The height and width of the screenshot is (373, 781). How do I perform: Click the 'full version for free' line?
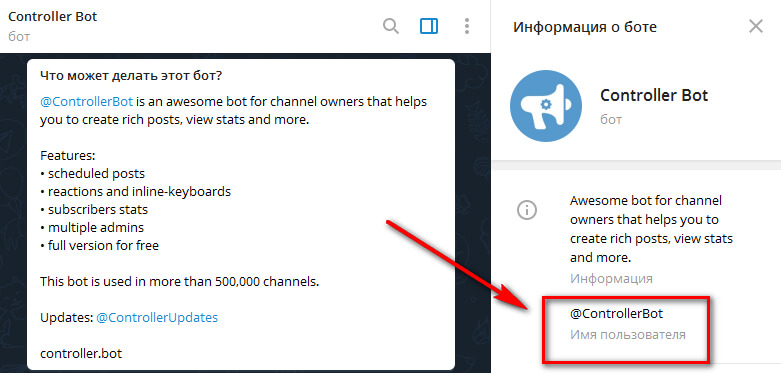click(100, 246)
